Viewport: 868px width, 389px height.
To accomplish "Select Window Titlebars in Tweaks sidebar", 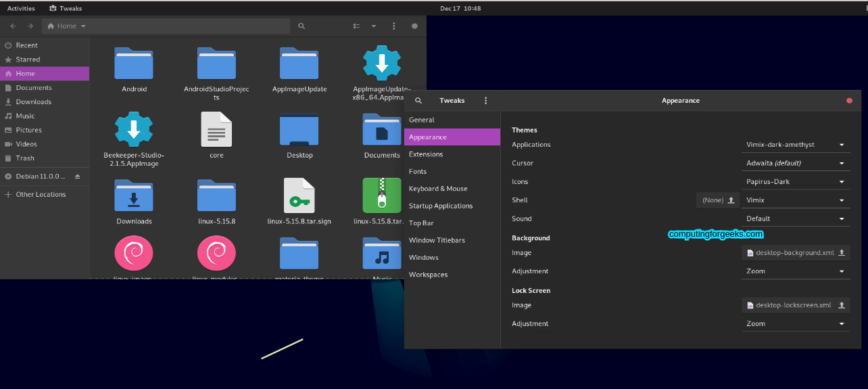I will coord(452,241).
